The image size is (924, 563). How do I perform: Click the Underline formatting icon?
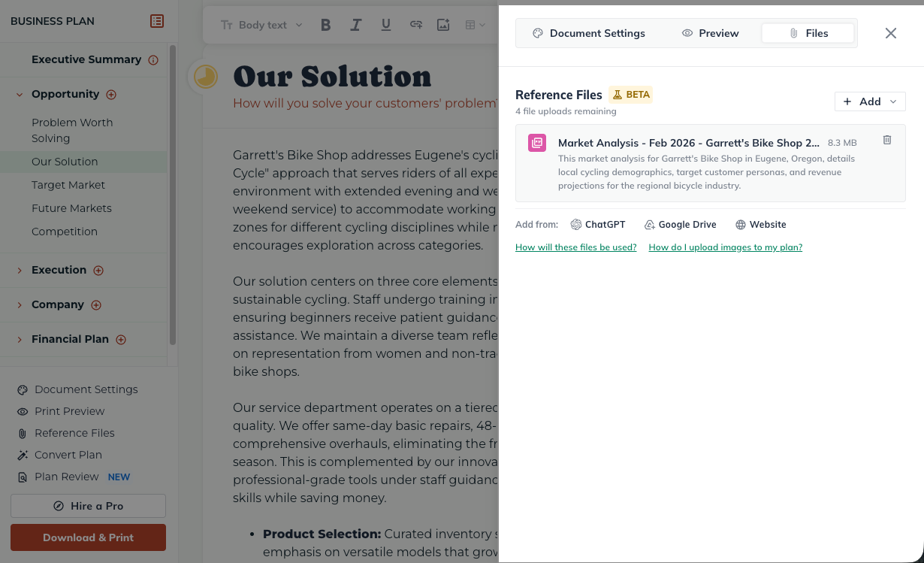[386, 25]
